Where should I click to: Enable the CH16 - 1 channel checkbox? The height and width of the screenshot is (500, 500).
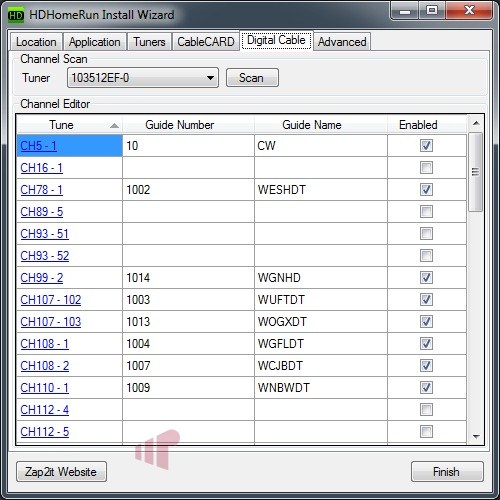[x=426, y=168]
